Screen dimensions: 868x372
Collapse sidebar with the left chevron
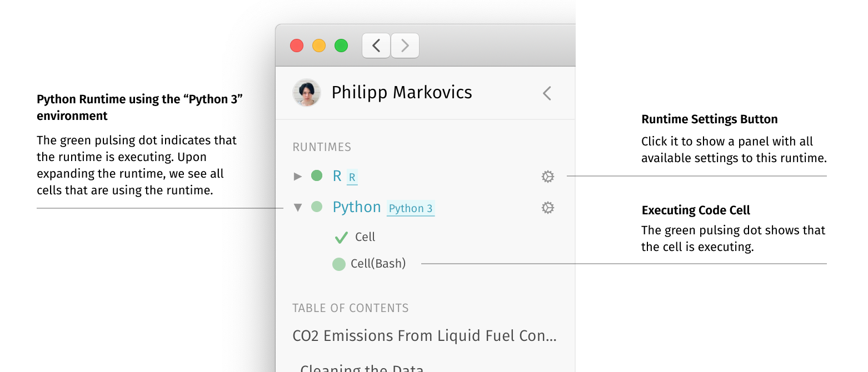[547, 93]
